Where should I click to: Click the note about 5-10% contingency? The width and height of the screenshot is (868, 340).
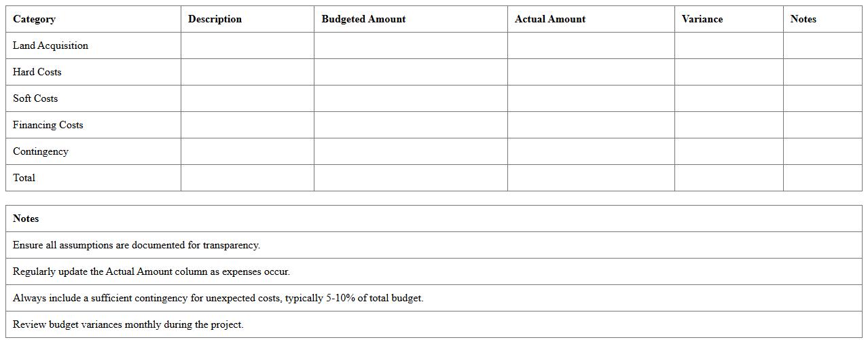coord(218,298)
